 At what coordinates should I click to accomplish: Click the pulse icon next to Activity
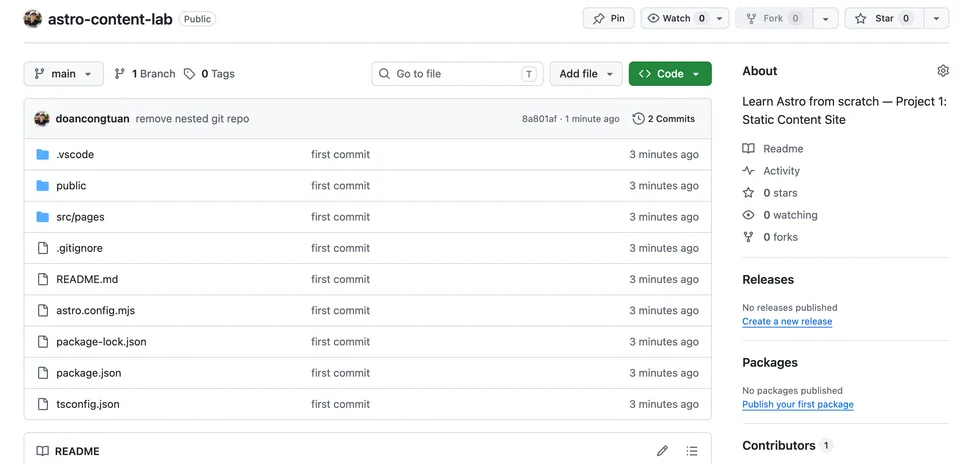point(748,171)
